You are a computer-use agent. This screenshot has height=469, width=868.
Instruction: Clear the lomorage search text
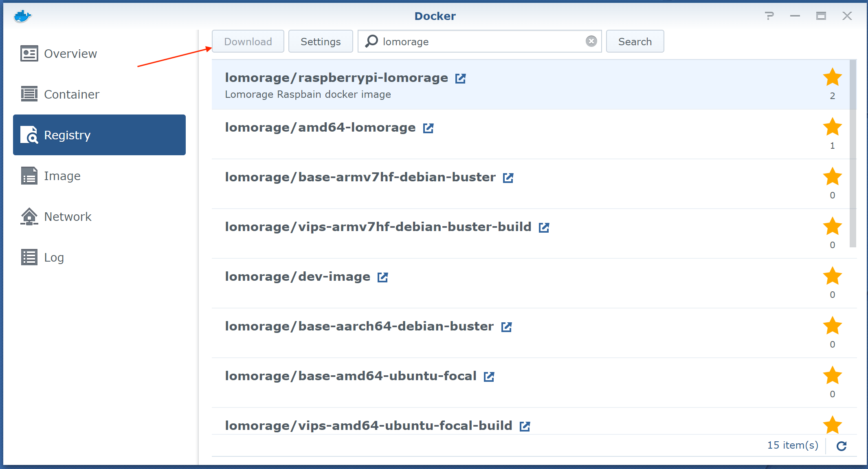[591, 41]
